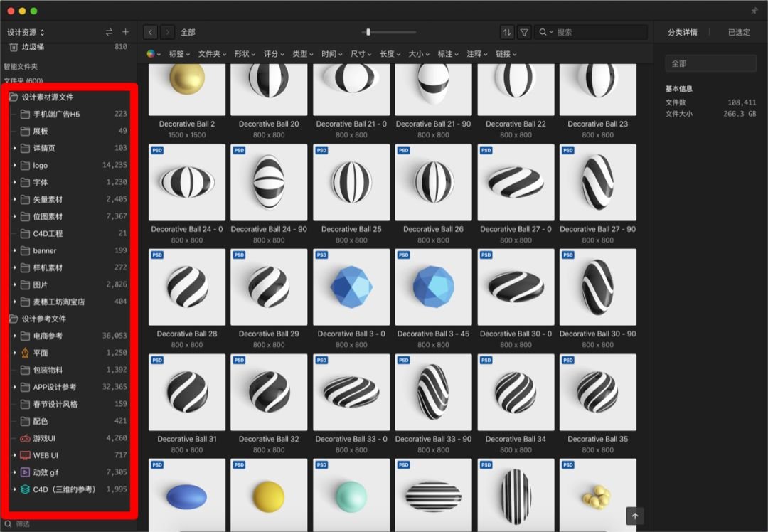Screen dimensions: 768x532
Task: Select the 手机端广告H5 folder
Action: pos(69,114)
